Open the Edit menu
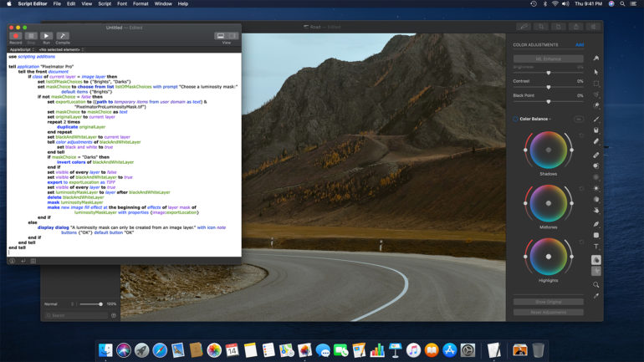Viewport: 644px width, 362px height. click(71, 3)
